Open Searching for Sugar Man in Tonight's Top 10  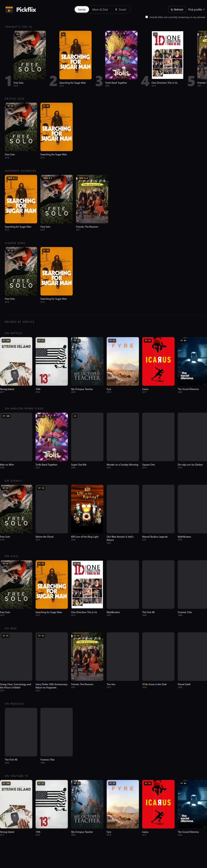[x=75, y=55]
